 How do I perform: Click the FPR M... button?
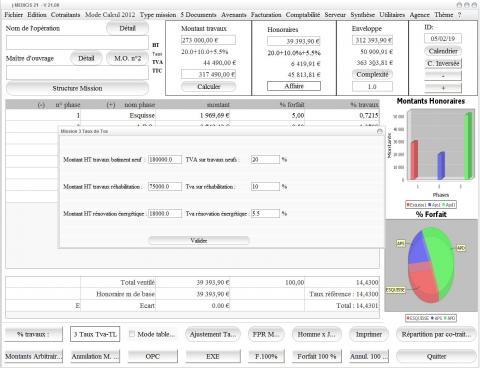tap(266, 334)
